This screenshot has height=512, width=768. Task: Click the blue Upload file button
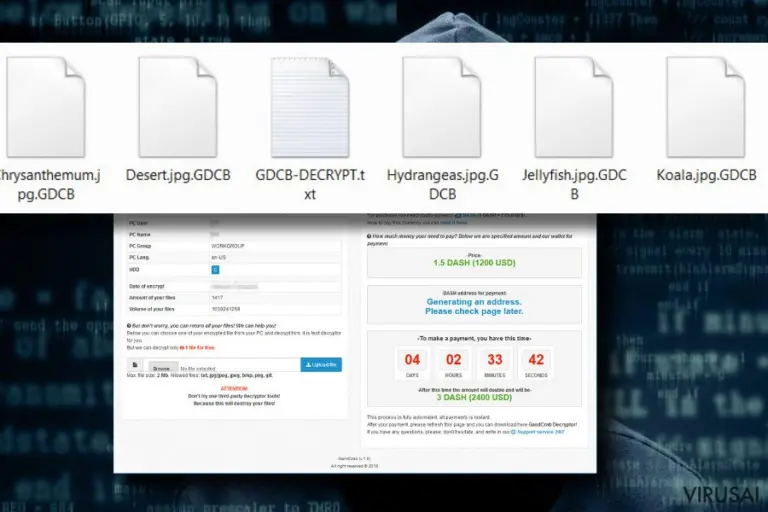[321, 365]
